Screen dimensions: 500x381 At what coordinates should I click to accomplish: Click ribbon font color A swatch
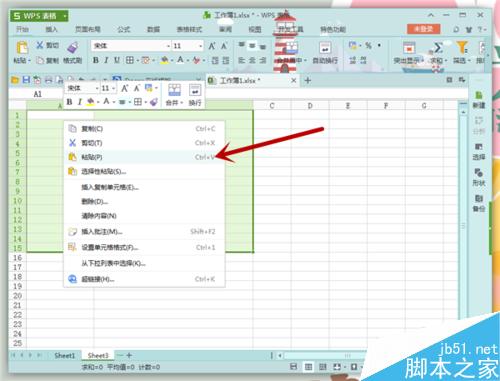(x=180, y=60)
